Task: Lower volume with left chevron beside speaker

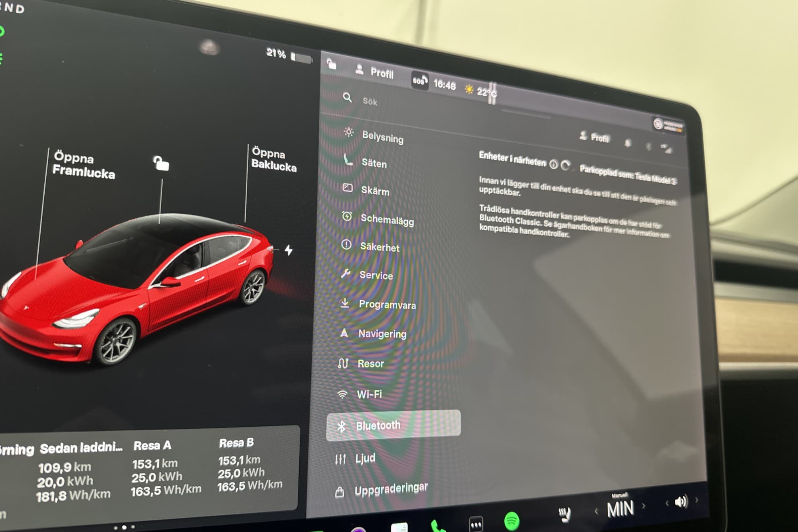Action: tap(667, 503)
